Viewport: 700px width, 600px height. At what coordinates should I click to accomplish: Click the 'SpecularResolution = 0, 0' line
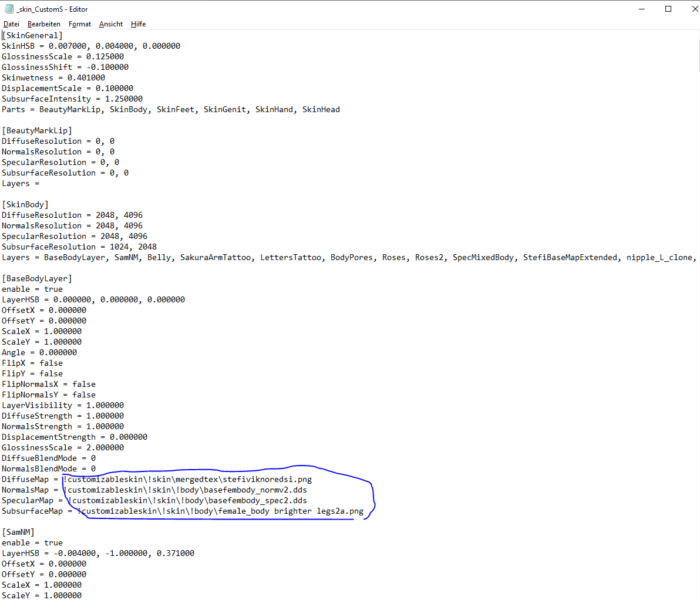[x=60, y=163]
